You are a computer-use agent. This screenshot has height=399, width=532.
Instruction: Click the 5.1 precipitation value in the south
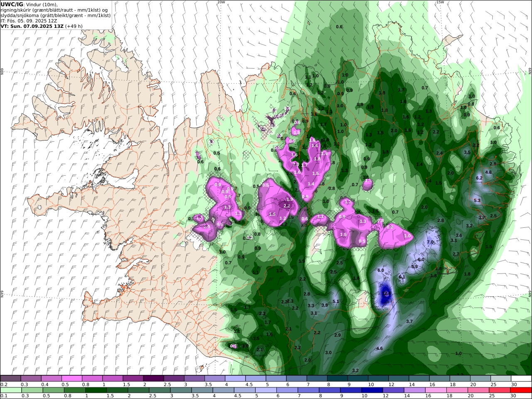(x=336, y=301)
